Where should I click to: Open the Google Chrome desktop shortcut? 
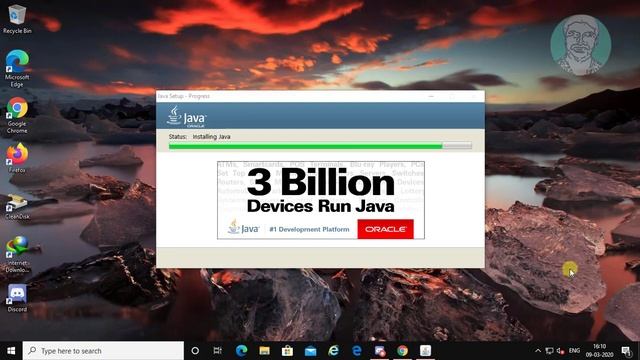tap(17, 115)
